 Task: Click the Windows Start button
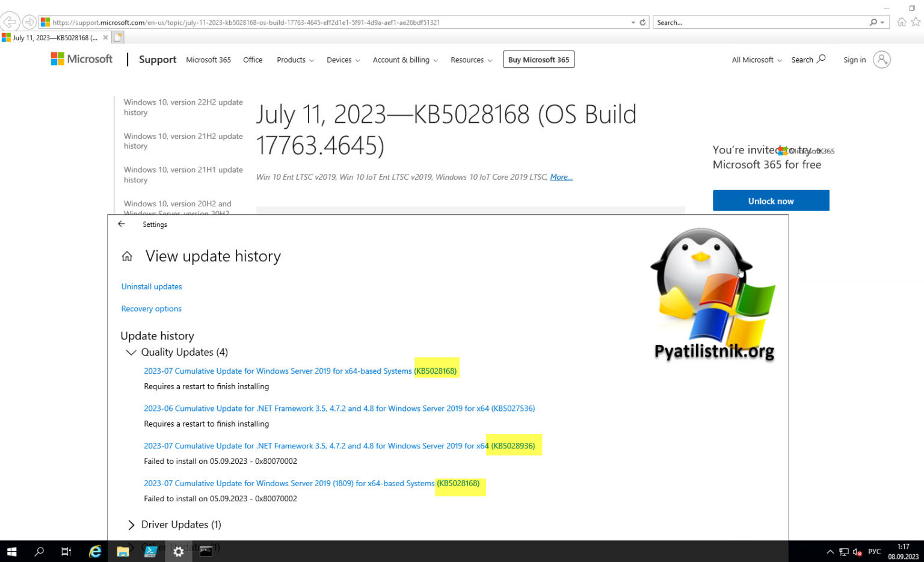coord(11,551)
